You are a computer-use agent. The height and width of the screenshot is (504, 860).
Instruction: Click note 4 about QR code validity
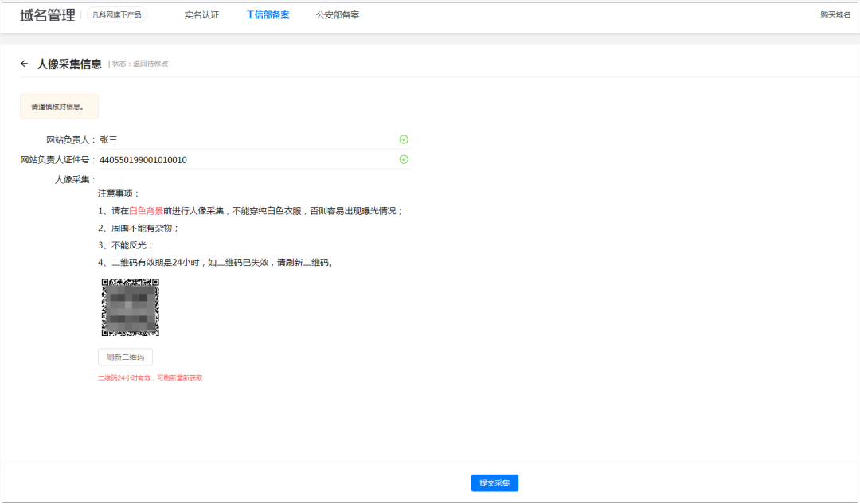[x=215, y=262]
